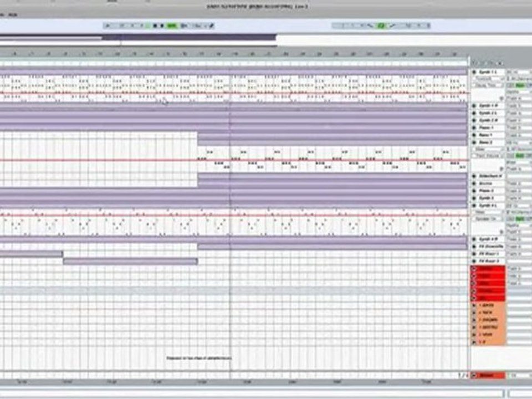Open device chooser dropdown under Synth 1 L

(x=488, y=79)
